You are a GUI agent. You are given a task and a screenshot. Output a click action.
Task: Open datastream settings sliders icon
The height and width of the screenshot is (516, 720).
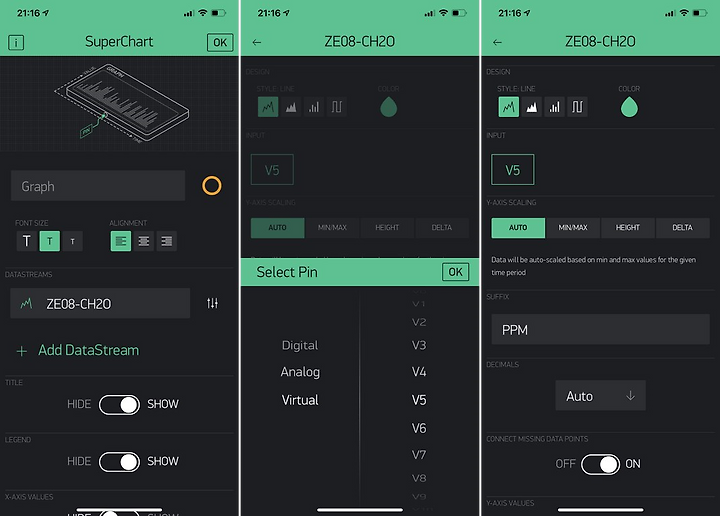(x=212, y=303)
